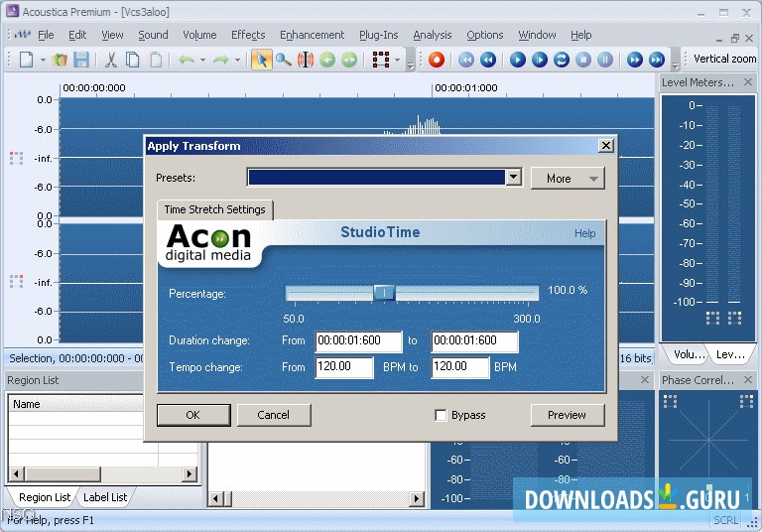762x532 pixels.
Task: Click the Help link in StudioTime
Action: pos(584,233)
